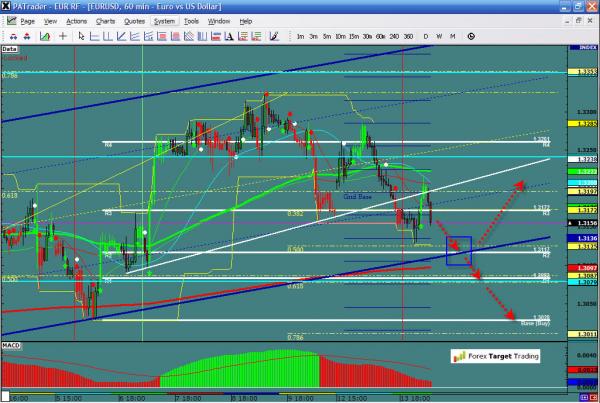This screenshot has width=600, height=403.
Task: Expand the Tools menu
Action: click(x=191, y=20)
